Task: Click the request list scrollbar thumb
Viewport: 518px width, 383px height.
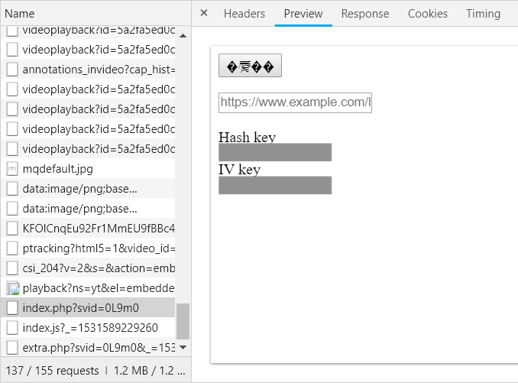Action: 183,321
